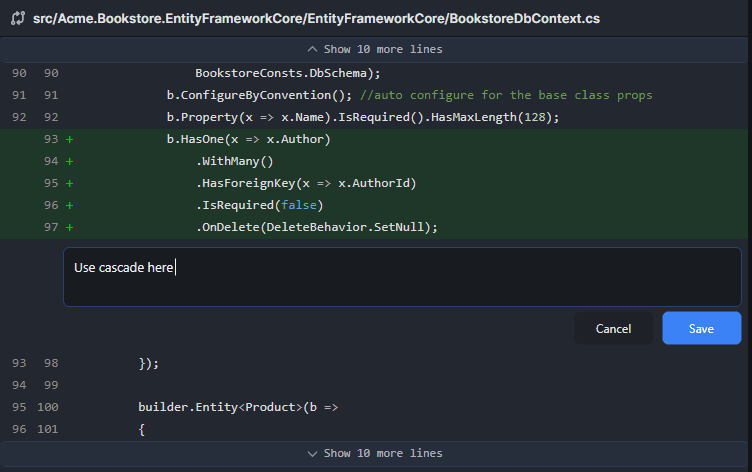This screenshot has width=752, height=472.
Task: Select the b.ConfigureByConvention(); code
Action: point(259,95)
